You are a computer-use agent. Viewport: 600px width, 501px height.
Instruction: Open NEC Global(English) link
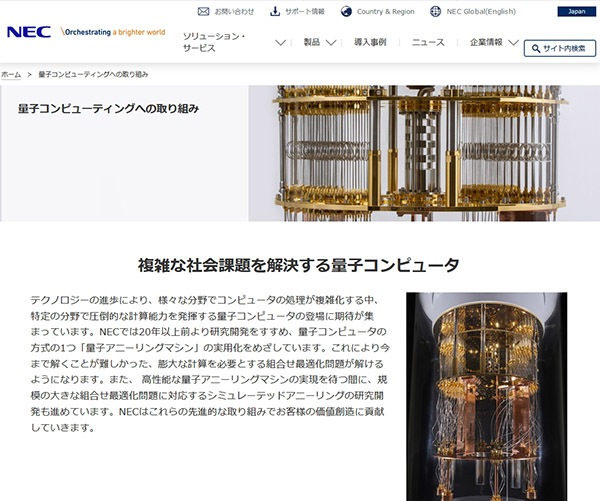[481, 11]
